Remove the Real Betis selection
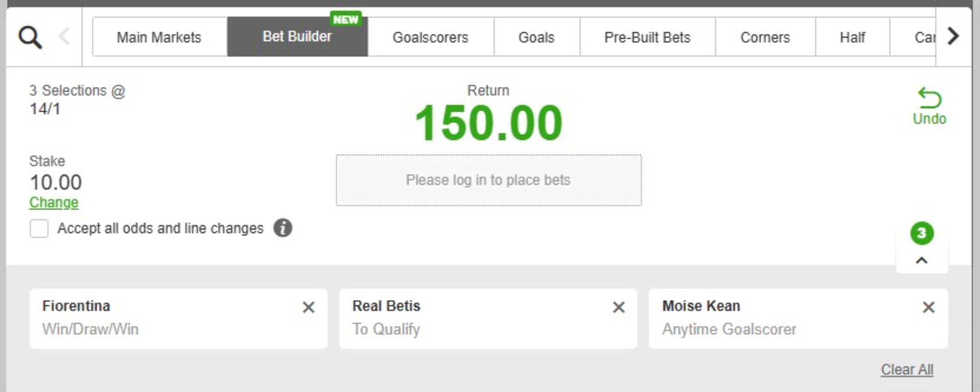Image resolution: width=980 pixels, height=392 pixels. (619, 307)
